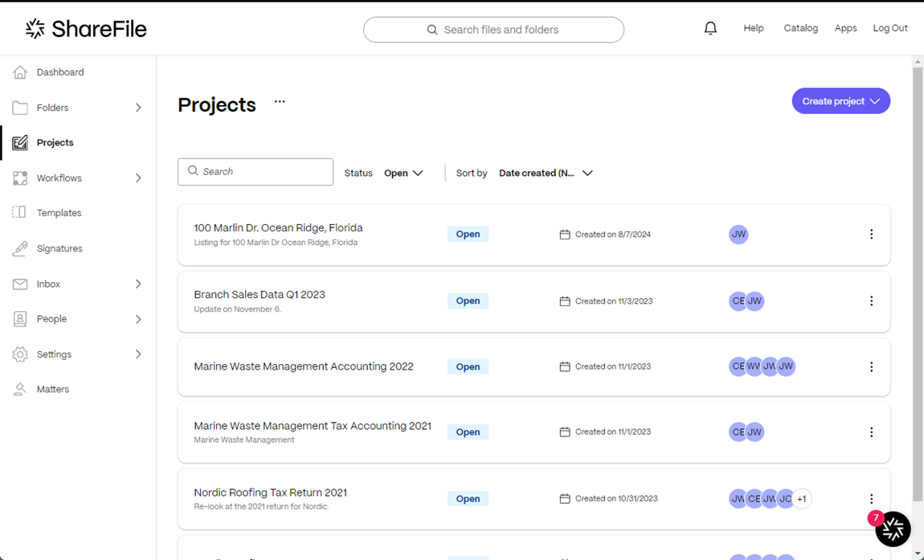Click the notifications bell icon
Viewport: 924px width, 560px height.
click(x=710, y=27)
